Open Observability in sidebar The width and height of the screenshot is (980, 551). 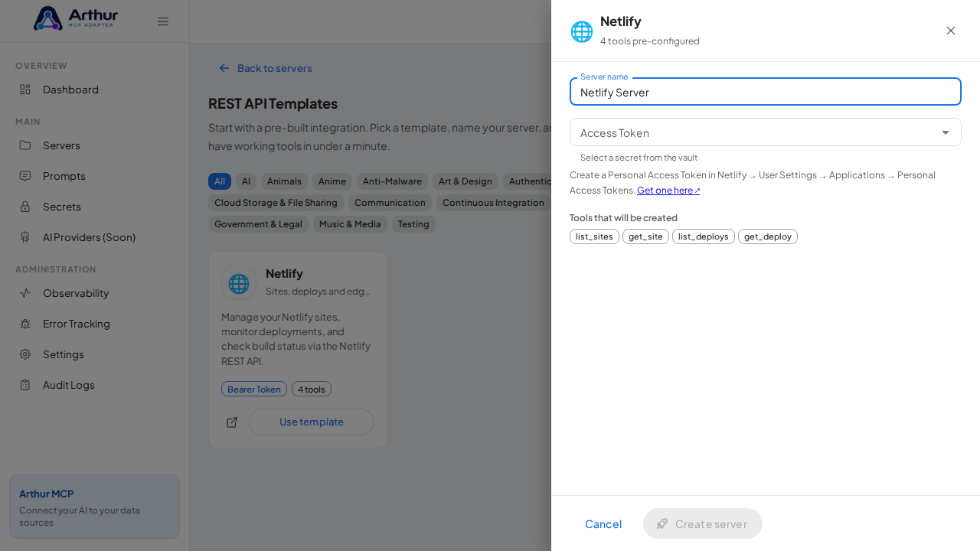tap(94, 293)
